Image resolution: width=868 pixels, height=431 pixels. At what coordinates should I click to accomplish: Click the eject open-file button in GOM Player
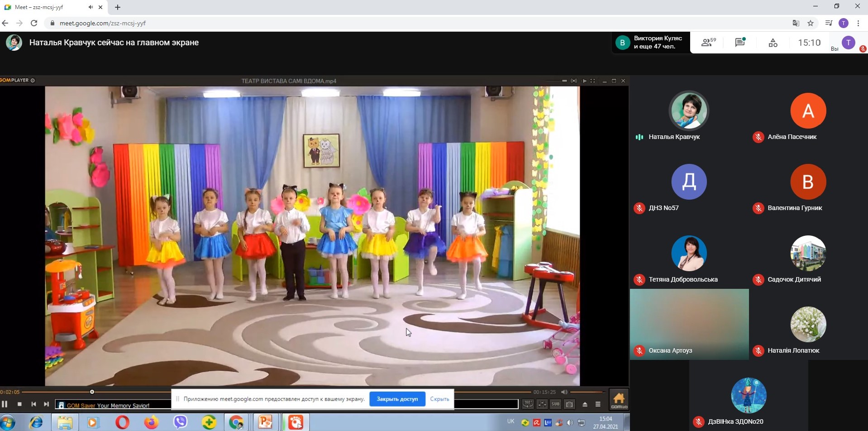click(x=585, y=404)
